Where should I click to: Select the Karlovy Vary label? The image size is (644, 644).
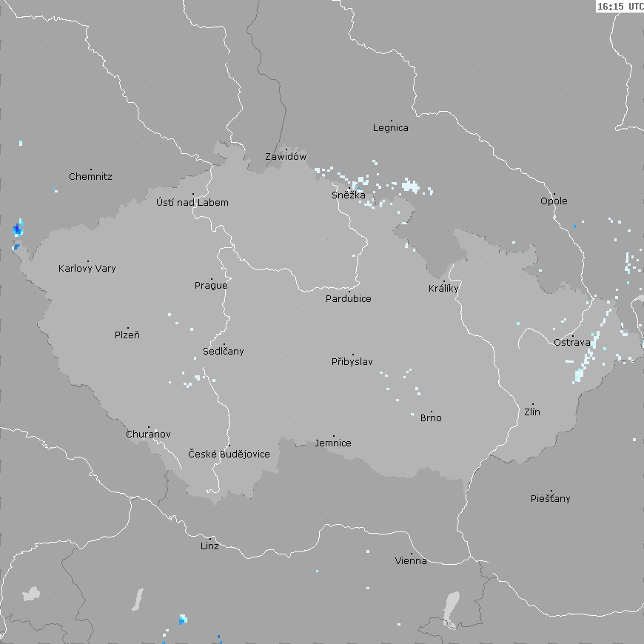point(87,269)
